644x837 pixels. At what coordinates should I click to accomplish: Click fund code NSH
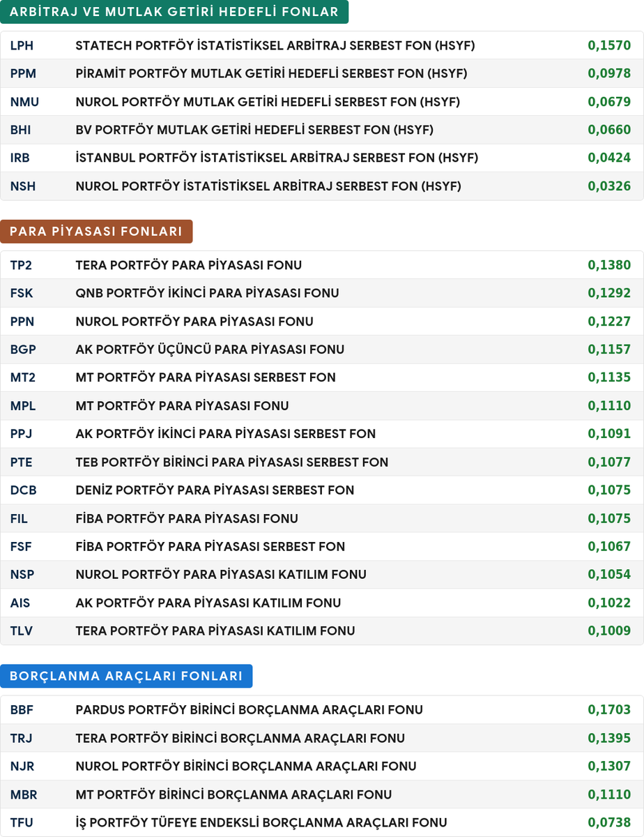[23, 186]
